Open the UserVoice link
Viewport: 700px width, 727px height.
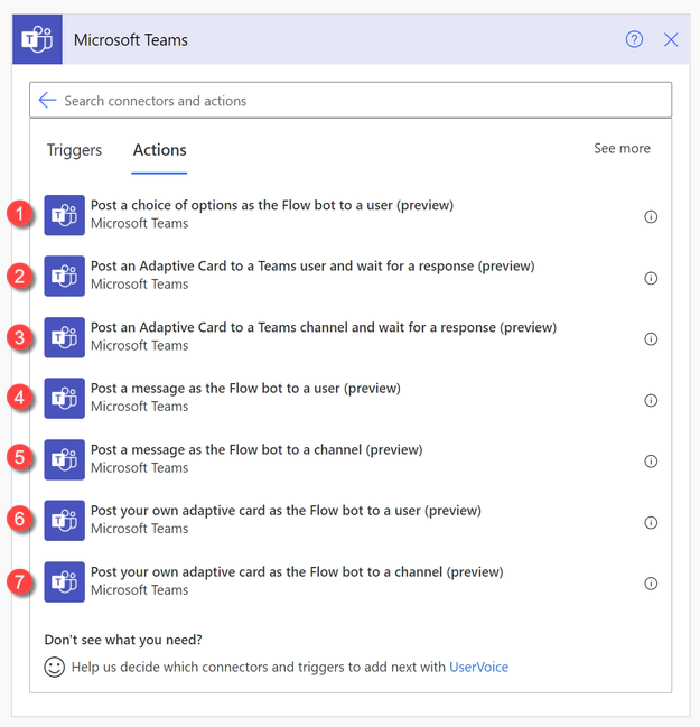coord(478,666)
